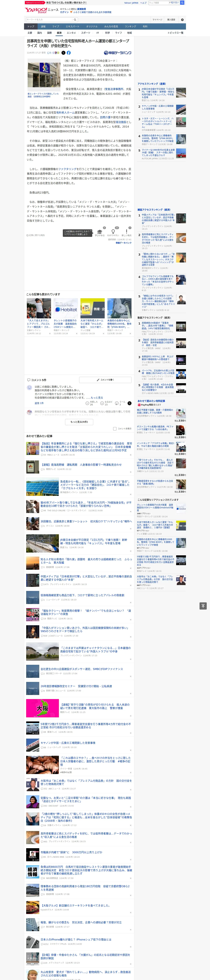
Task: Open the Habitat recommended article thumbnail
Action: [66, 308]
